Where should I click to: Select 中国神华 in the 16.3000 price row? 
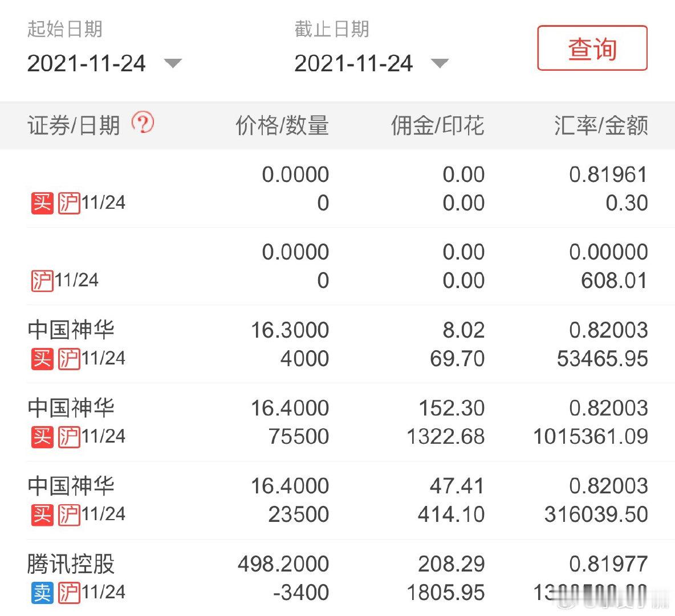pos(71,330)
